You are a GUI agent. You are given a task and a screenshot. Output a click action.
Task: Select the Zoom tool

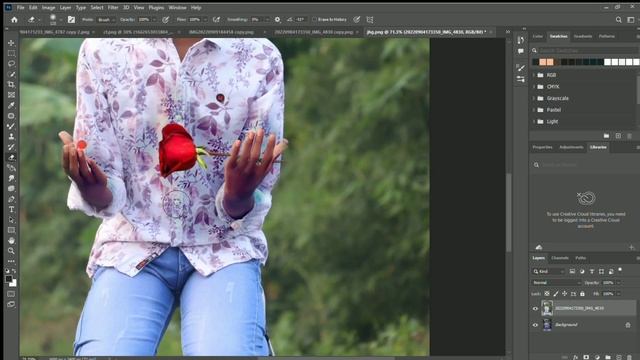coord(11,251)
